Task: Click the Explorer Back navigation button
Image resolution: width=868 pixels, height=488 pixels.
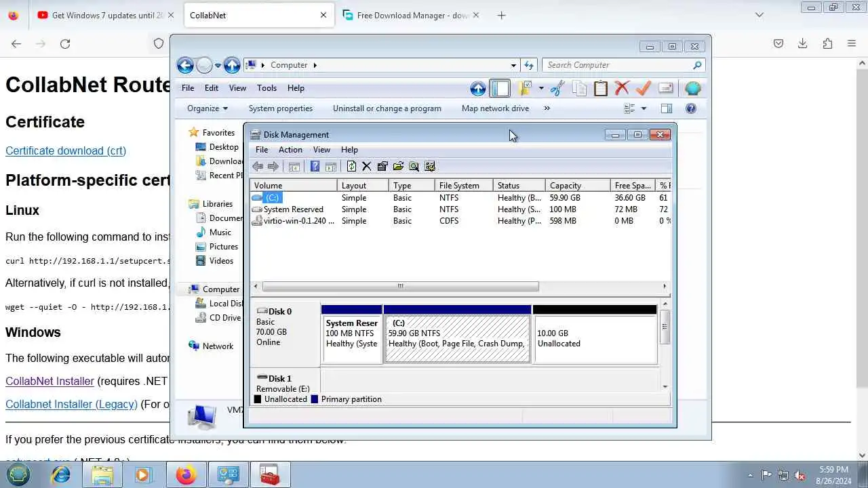Action: point(185,65)
